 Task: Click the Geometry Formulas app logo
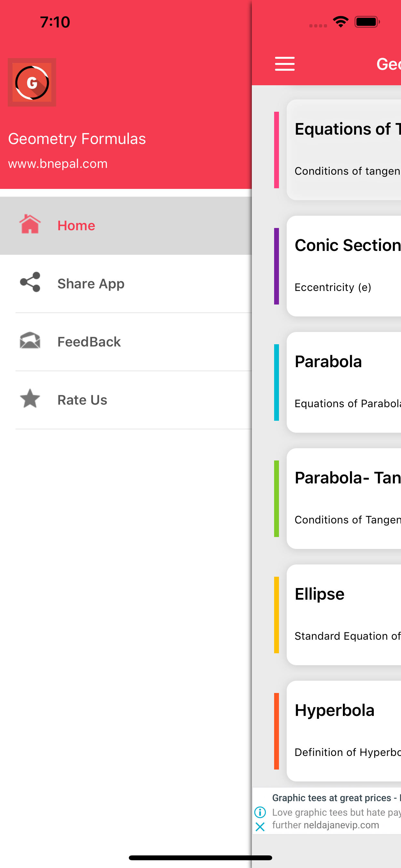tap(32, 83)
